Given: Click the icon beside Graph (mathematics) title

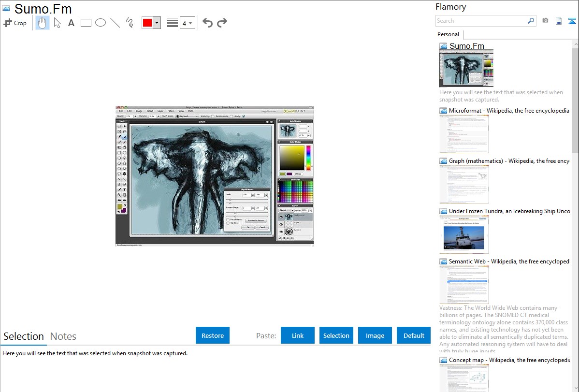Looking at the screenshot, I should (x=443, y=161).
